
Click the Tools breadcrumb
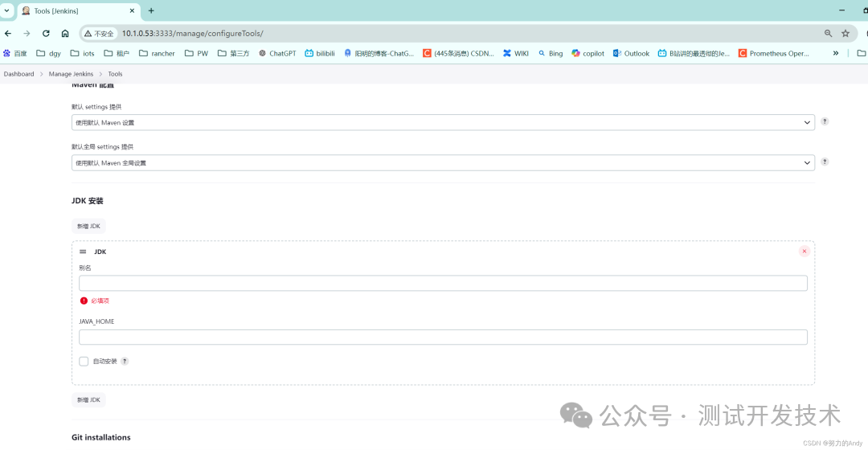(115, 74)
